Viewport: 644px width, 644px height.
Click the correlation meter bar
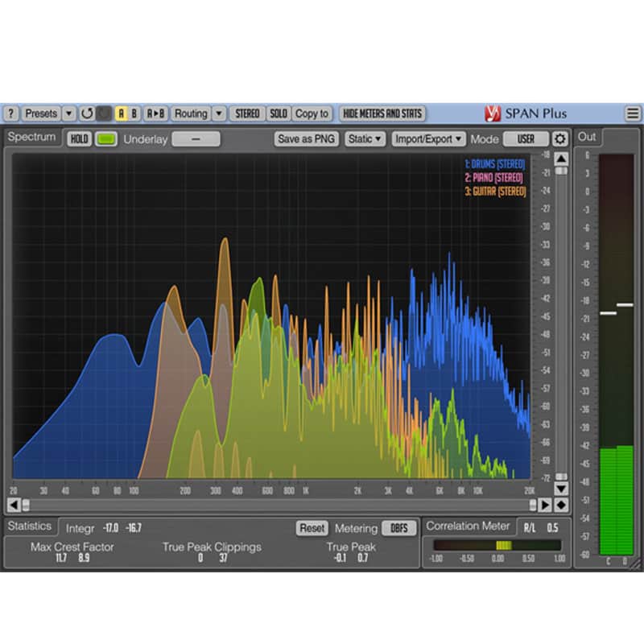pos(497,546)
